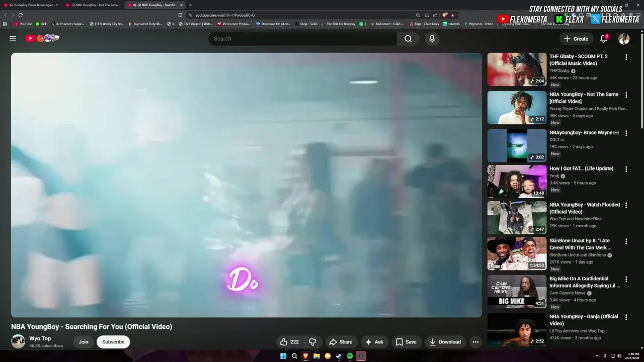This screenshot has height=362, width=644.
Task: Open Spotify from the taskbar
Action: pyautogui.click(x=350, y=356)
